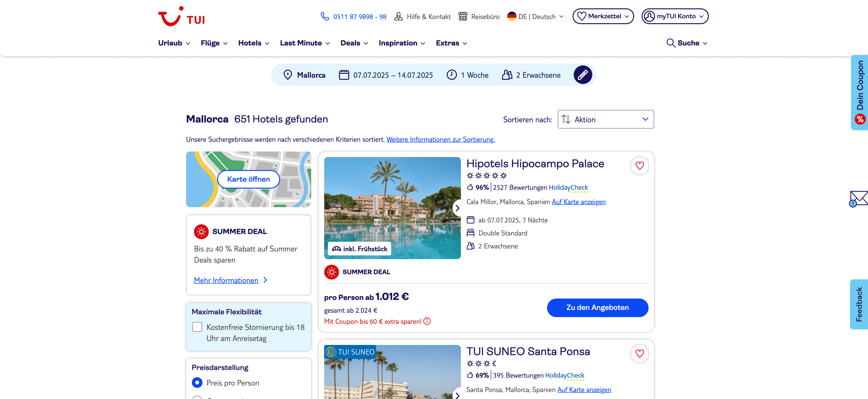Click the Reisebüro shop icon
The image size is (868, 399).
click(x=463, y=16)
